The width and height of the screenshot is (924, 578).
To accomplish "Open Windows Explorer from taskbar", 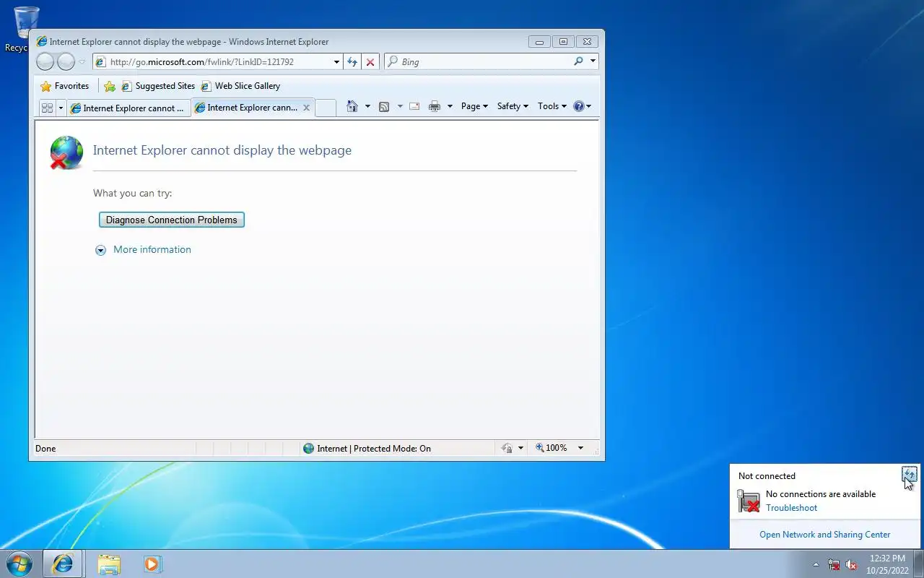I will coord(109,564).
